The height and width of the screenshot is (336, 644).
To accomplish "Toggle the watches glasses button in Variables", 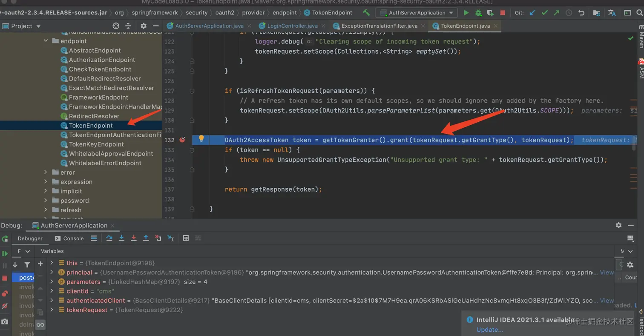I will [x=40, y=325].
